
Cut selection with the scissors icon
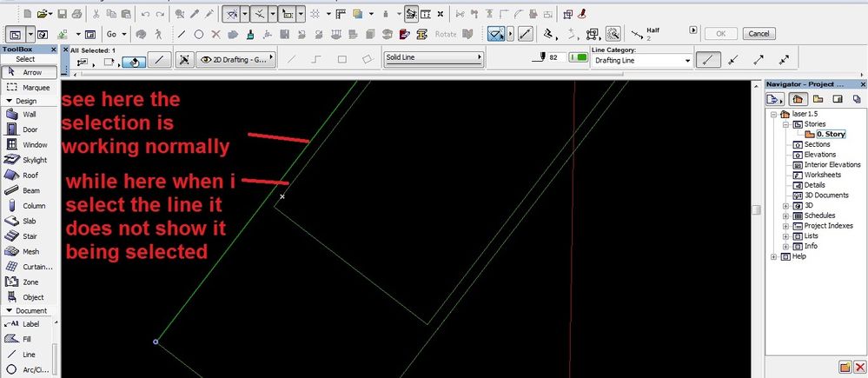tap(96, 13)
